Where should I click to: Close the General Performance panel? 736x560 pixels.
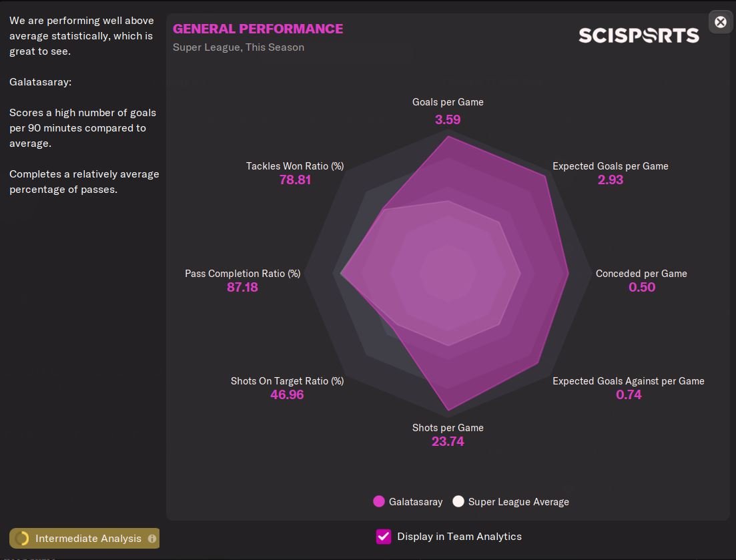click(x=721, y=22)
